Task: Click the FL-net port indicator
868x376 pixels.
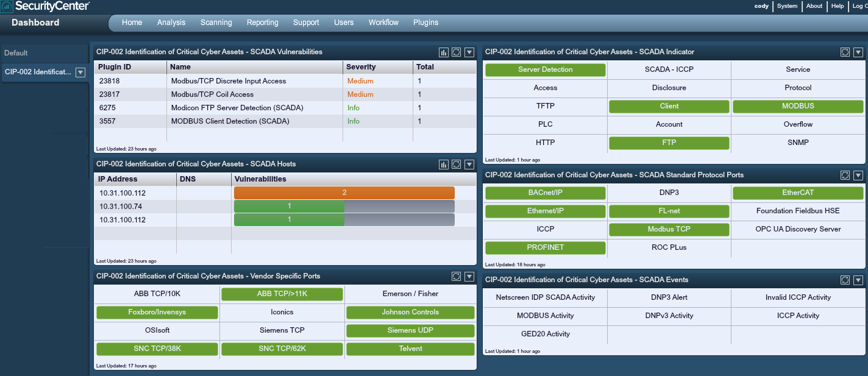Action: [669, 211]
